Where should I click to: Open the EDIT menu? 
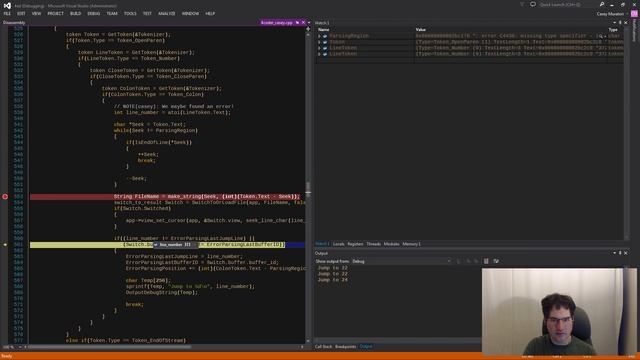pos(21,13)
